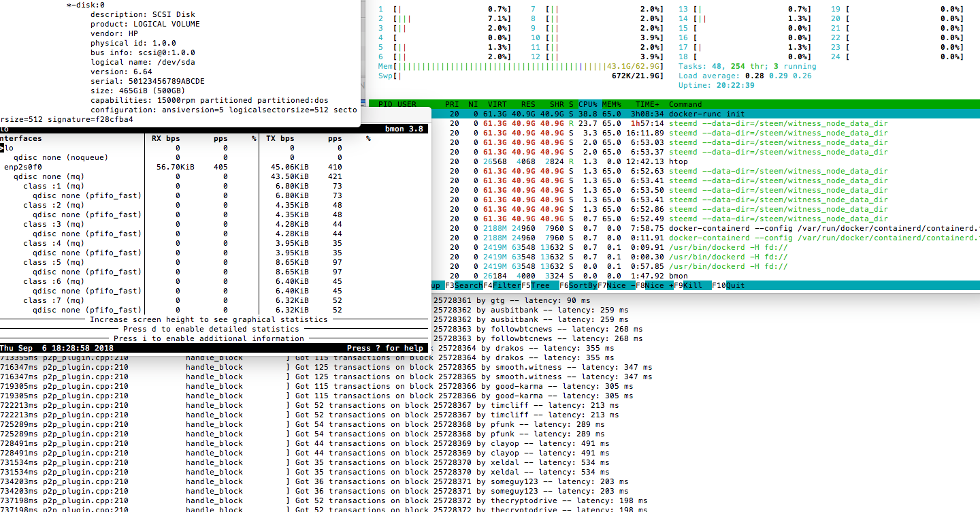This screenshot has height=512, width=980.
Task: Click the '*-disk:0' heading line
Action: point(86,5)
